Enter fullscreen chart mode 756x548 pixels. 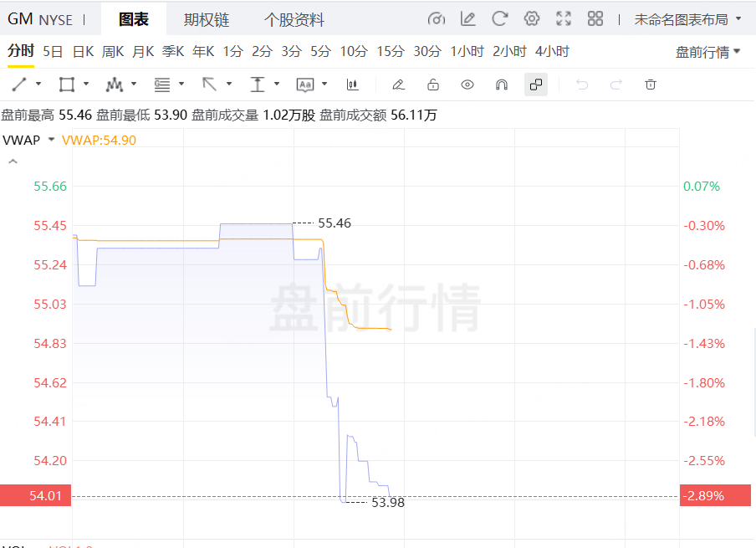[564, 18]
